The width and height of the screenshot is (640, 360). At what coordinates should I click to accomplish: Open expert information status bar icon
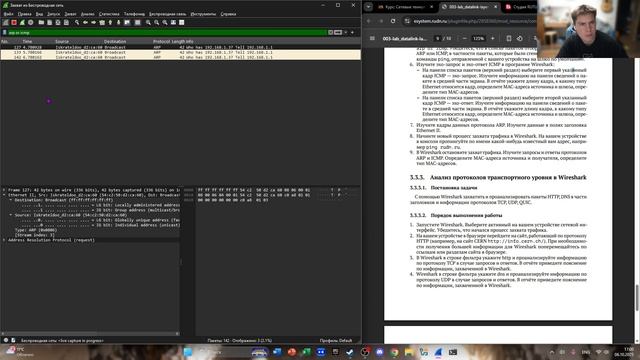pos(6,340)
